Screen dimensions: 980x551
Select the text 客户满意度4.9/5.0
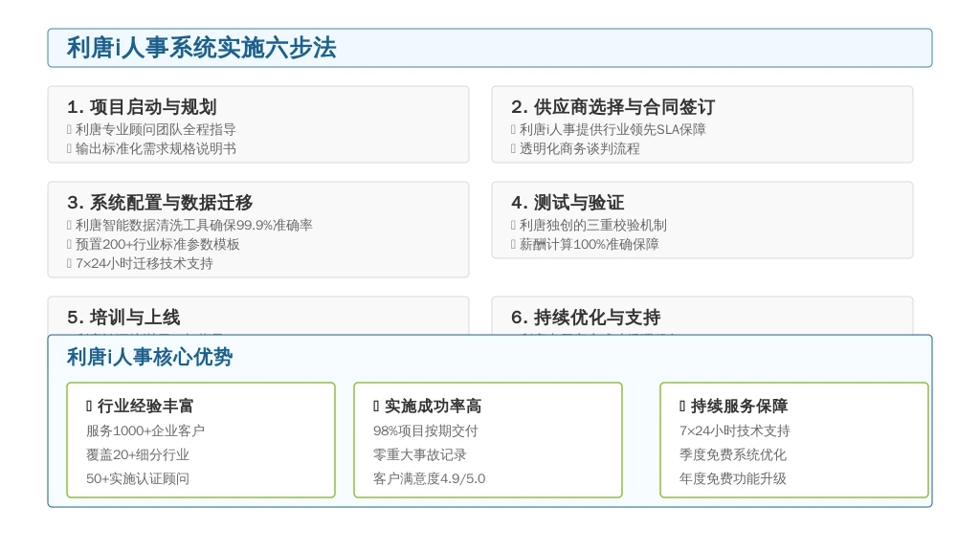click(x=429, y=479)
